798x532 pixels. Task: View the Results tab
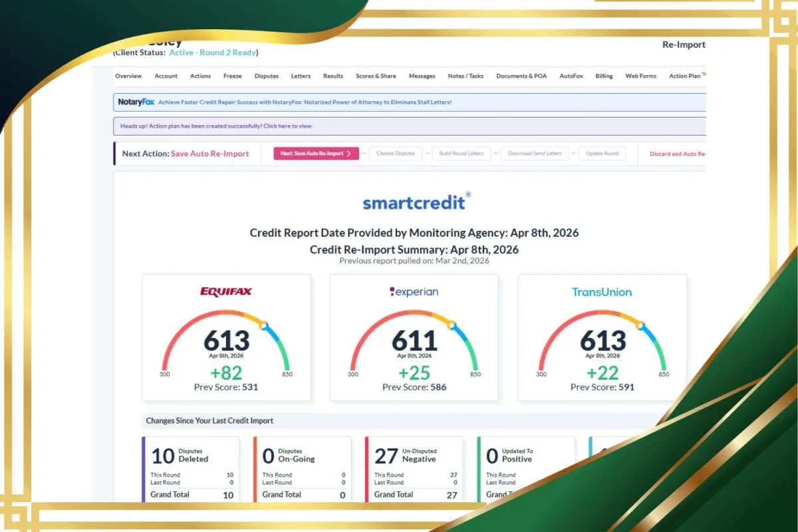333,76
